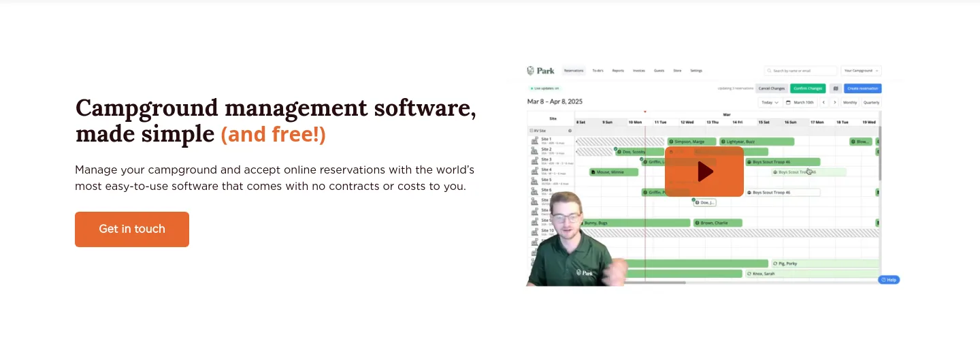
Task: Switch to the Monthly view
Action: pos(850,102)
